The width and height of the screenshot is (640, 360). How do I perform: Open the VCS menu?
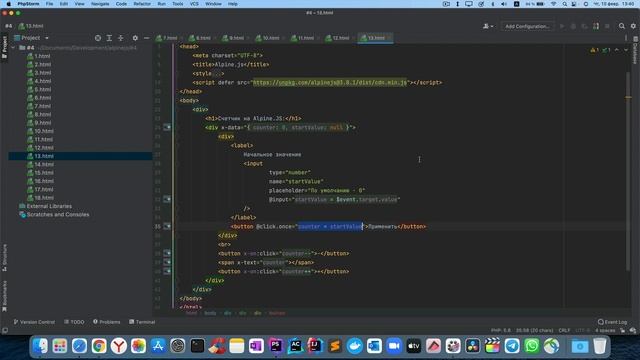tap(194, 4)
